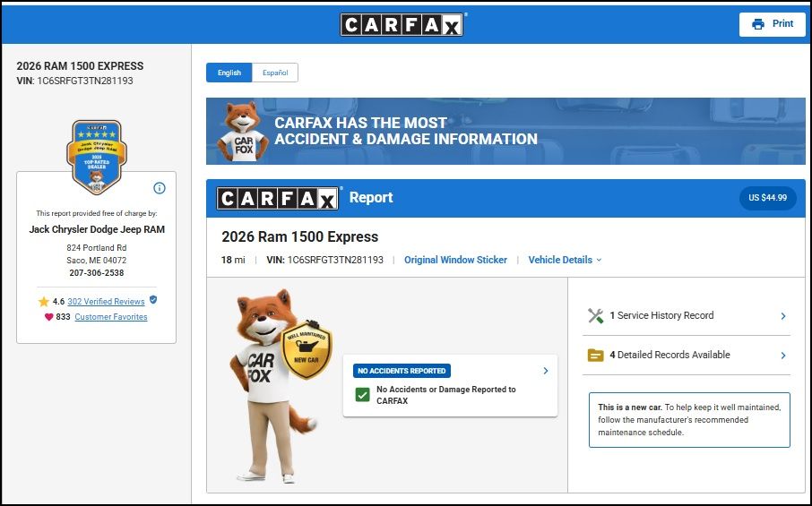Click the gold star rating icon
This screenshot has width=812, height=506.
44,301
